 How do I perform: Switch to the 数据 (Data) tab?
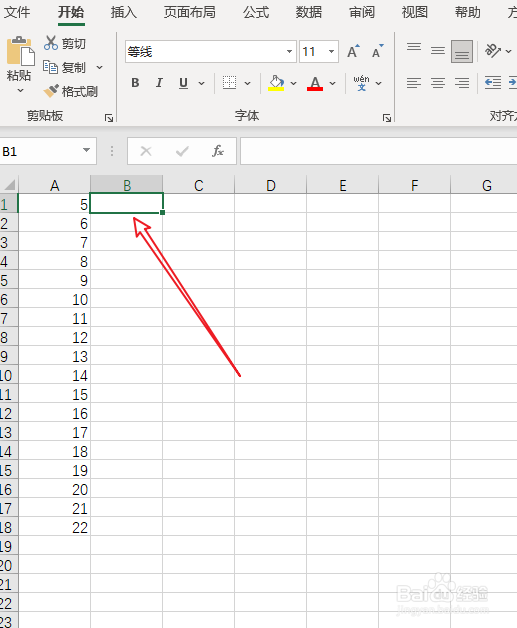click(x=309, y=12)
